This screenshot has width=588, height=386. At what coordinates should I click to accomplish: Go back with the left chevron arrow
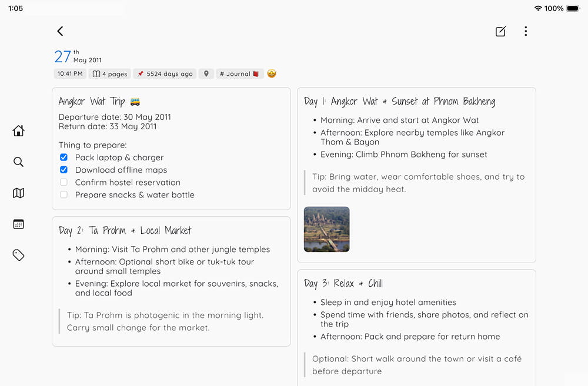coord(60,31)
